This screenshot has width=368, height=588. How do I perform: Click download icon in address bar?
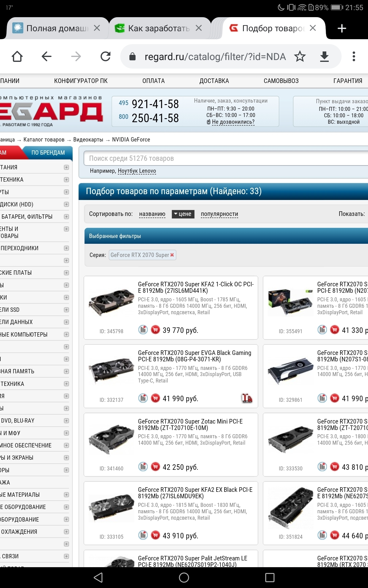324,57
